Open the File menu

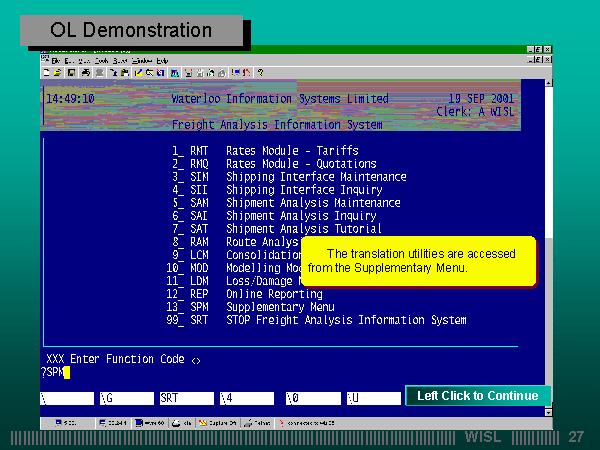coord(55,61)
